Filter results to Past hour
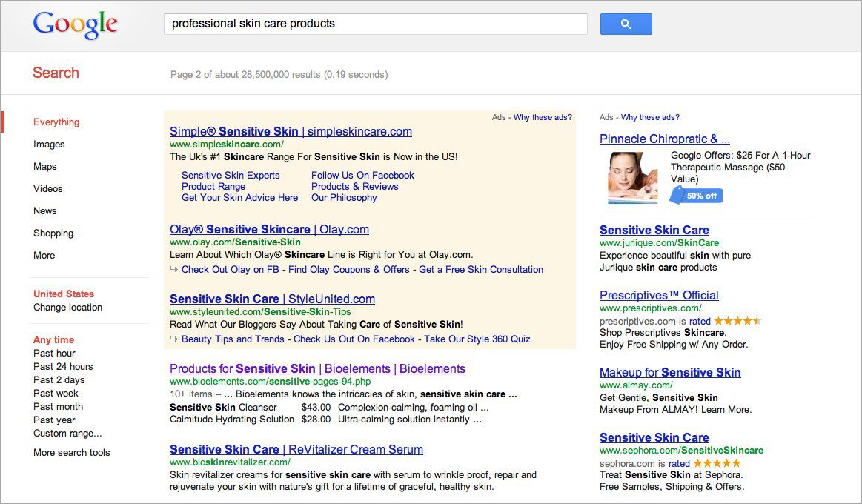Image resolution: width=862 pixels, height=504 pixels. (x=54, y=354)
